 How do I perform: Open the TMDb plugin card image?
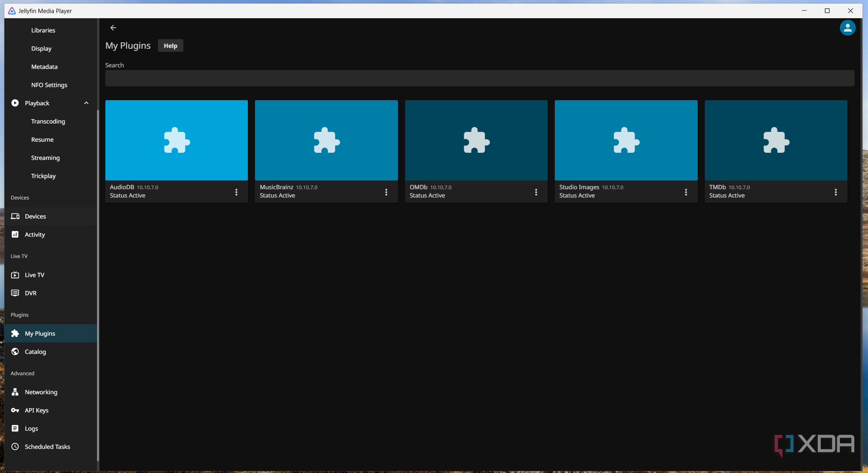click(776, 140)
